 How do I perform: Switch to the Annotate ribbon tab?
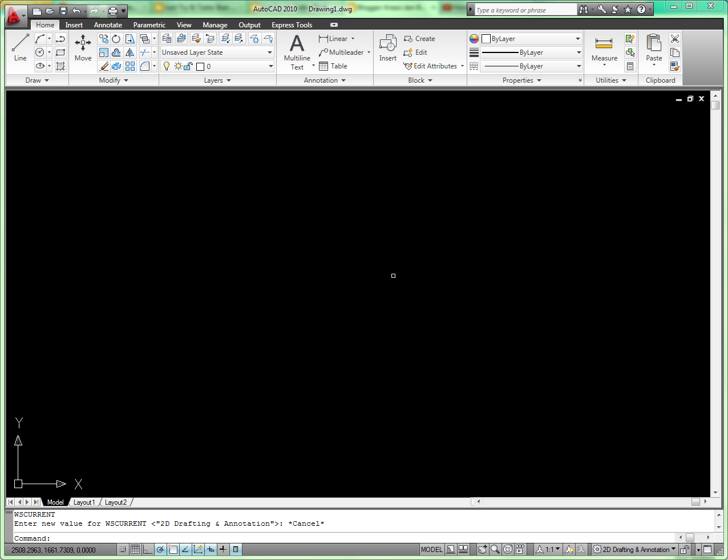[108, 25]
